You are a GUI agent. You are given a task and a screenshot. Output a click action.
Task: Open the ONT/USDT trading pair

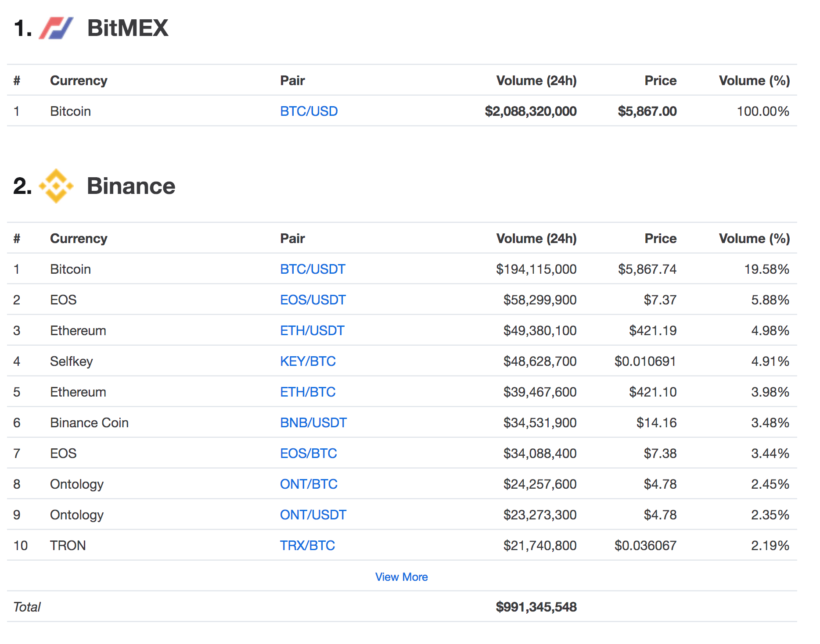click(313, 515)
